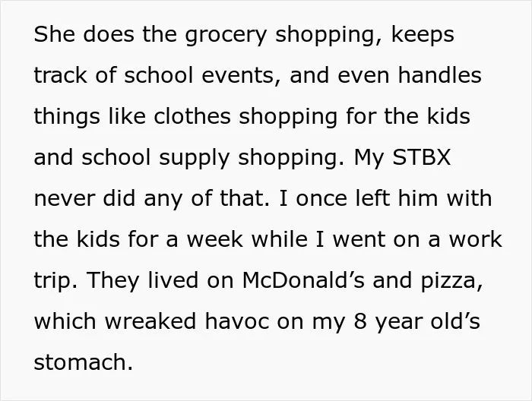Select the word "pizza"
The height and width of the screenshot is (401, 532).
click(451, 282)
